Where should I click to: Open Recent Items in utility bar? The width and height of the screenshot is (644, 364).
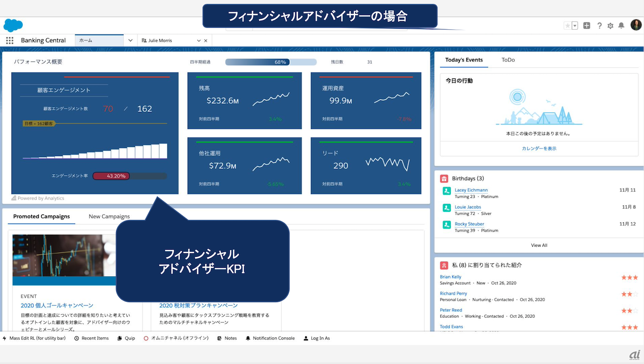point(92,338)
